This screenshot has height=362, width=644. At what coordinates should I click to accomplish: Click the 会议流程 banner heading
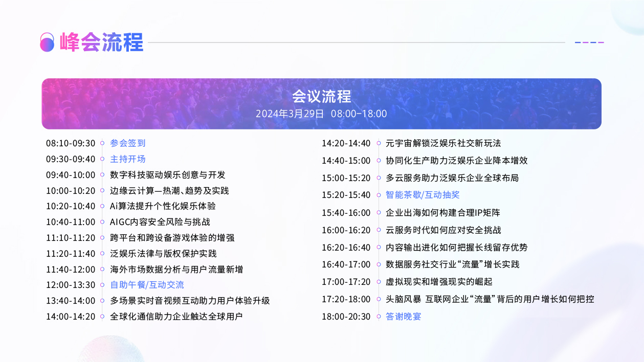[322, 96]
